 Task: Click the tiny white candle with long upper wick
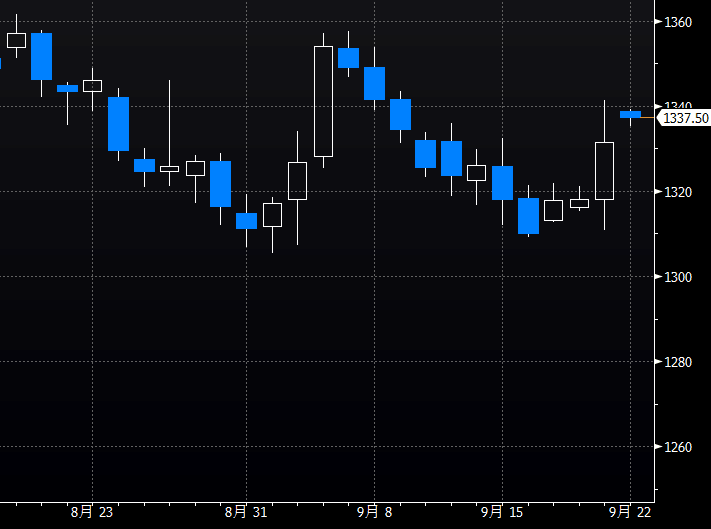coord(169,168)
